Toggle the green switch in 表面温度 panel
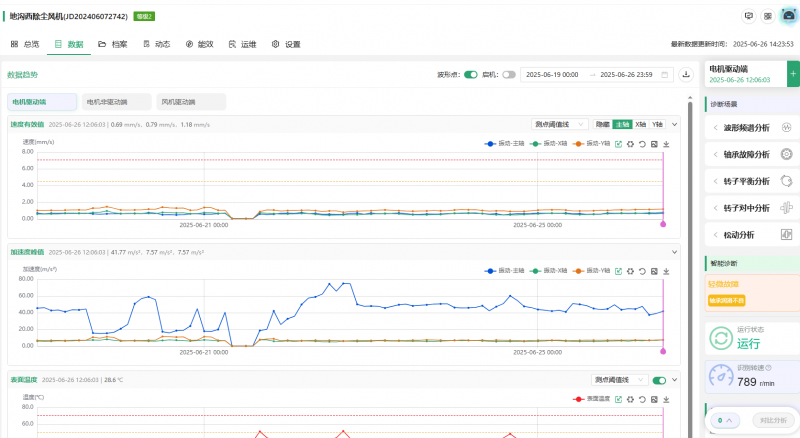Viewport: 800px width, 438px height. 659,380
